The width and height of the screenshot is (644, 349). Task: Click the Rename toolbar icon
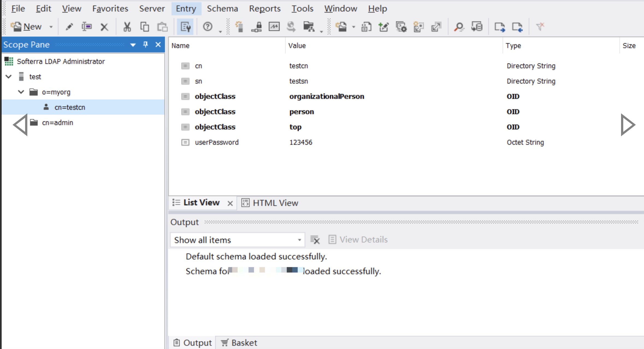87,27
